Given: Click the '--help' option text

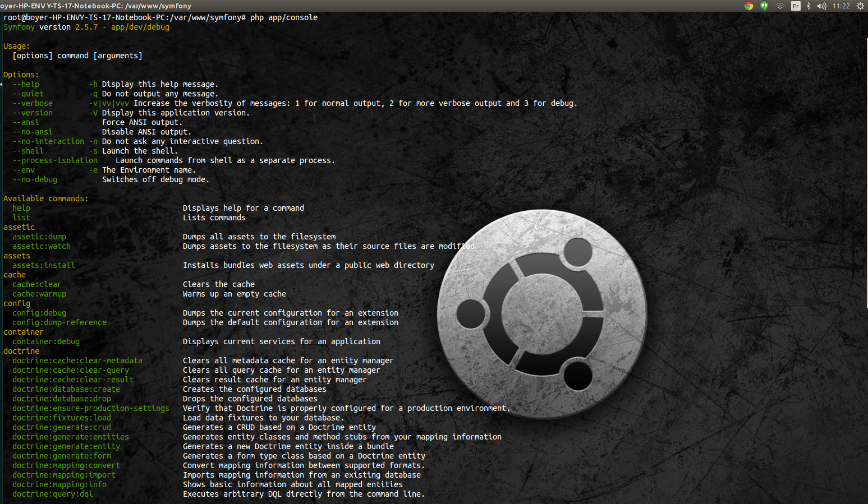Looking at the screenshot, I should tap(26, 84).
